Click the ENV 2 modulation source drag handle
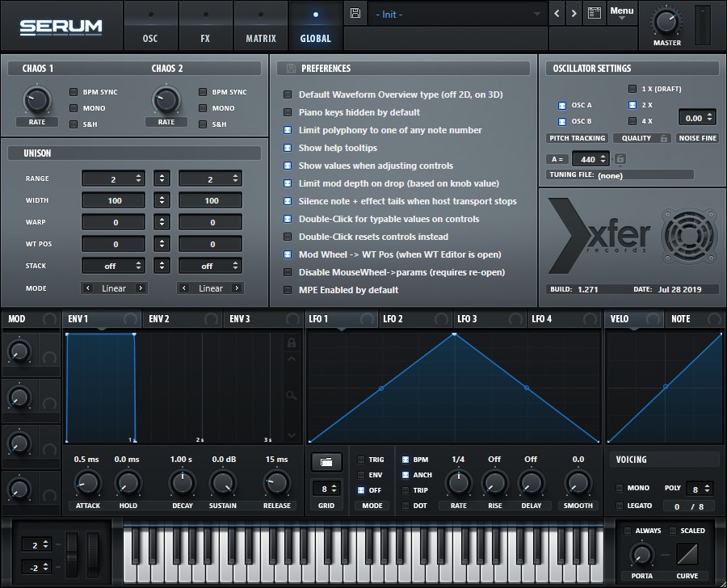 click(x=211, y=319)
